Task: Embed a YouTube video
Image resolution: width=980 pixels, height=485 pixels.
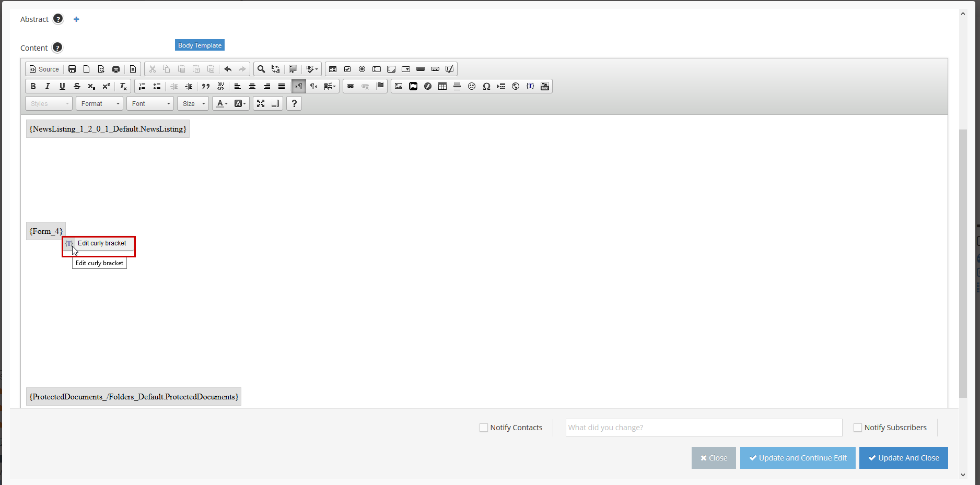Action: point(545,86)
